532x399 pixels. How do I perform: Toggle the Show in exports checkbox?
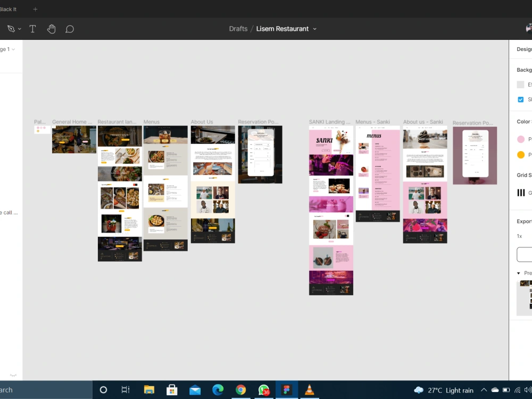click(x=520, y=99)
